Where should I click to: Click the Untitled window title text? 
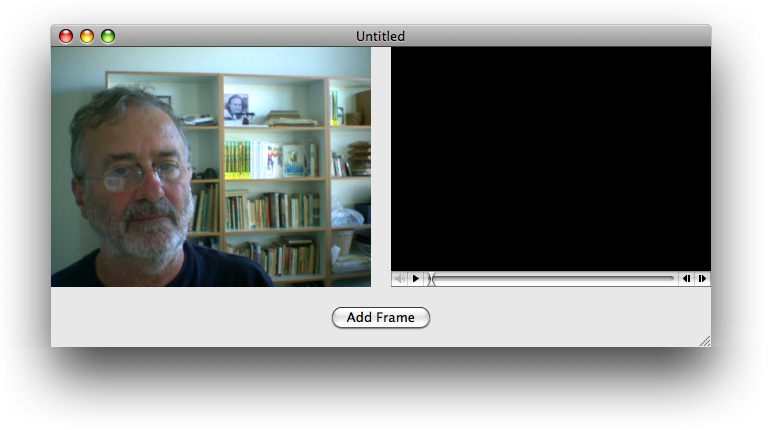381,36
